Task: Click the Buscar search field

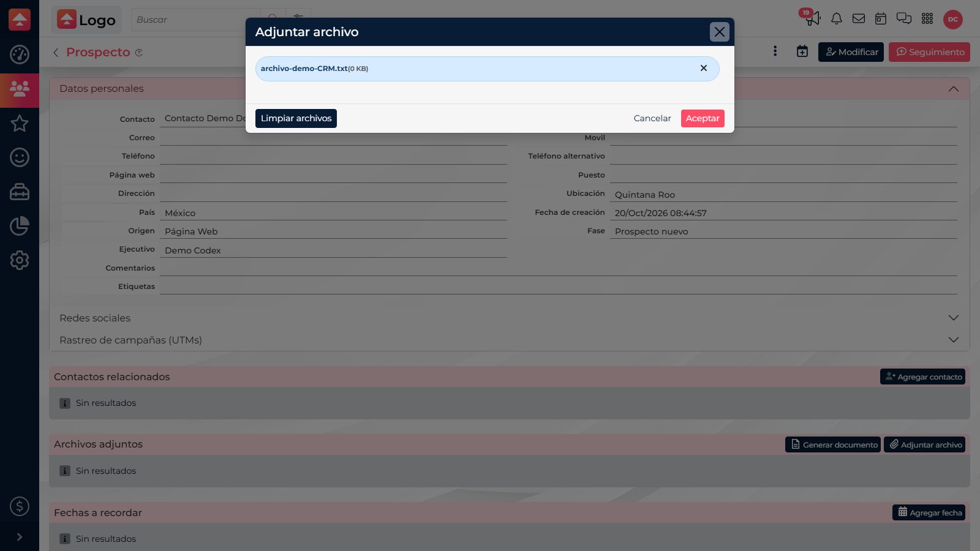Action: point(195,20)
